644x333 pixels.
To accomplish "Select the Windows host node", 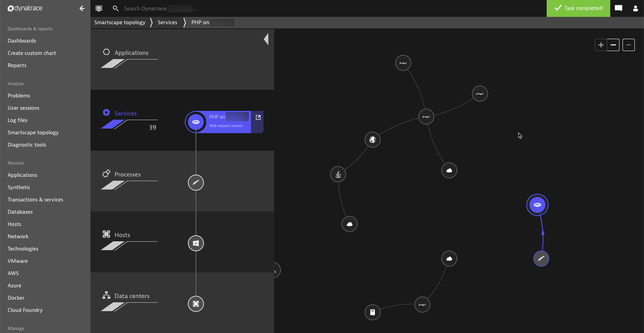I will point(196,243).
